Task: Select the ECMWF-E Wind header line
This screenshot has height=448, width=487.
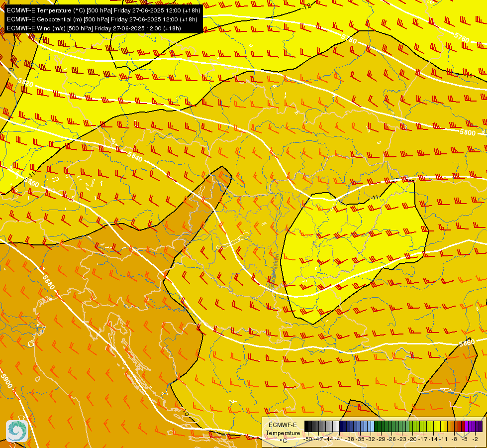Action: click(94, 28)
